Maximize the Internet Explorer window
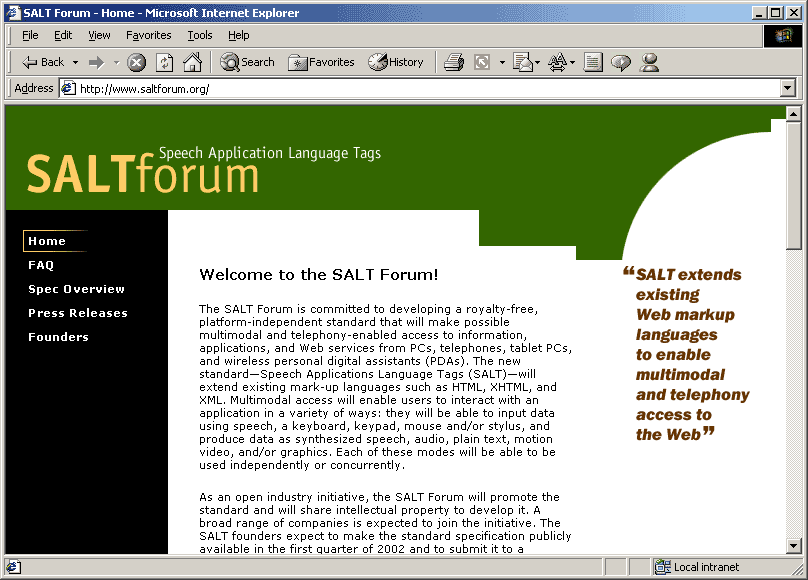 pos(776,12)
